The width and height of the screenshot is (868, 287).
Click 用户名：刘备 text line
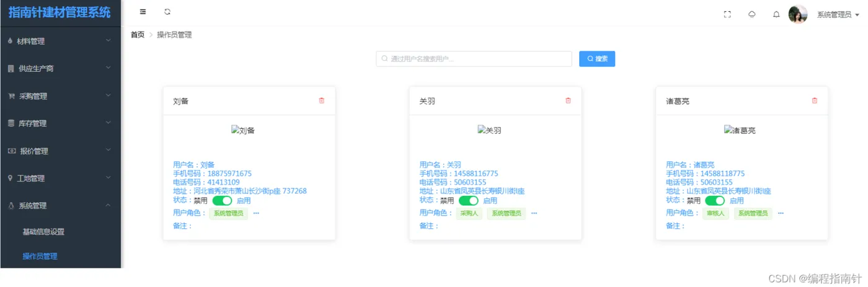[x=193, y=165]
